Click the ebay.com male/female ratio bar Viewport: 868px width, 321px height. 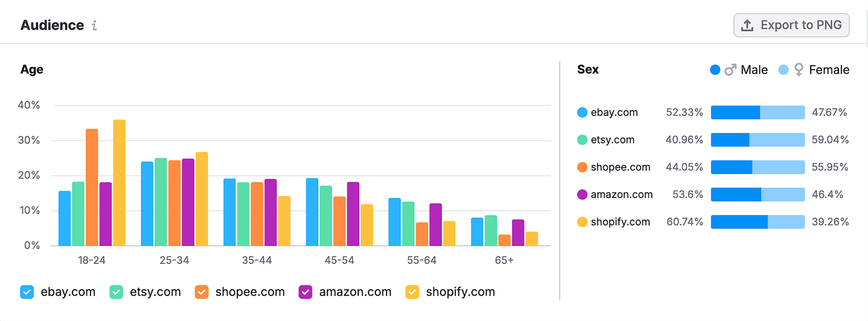point(758,113)
